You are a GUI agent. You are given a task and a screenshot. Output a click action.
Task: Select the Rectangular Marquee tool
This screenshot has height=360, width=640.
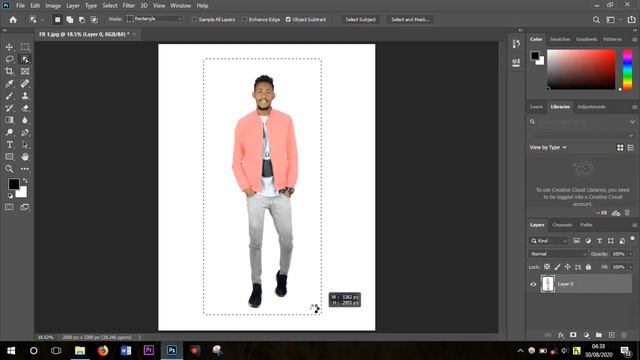pos(25,47)
